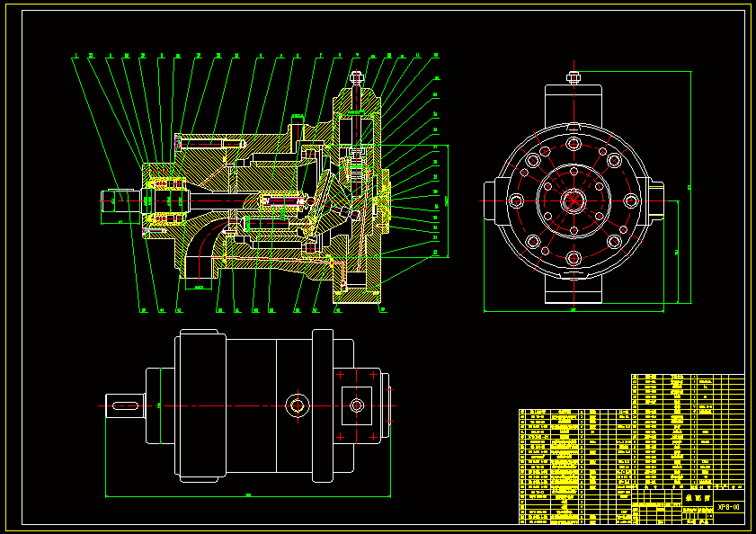This screenshot has height=534, width=756.
Task: Select the tallest height dimension beside end view
Action: (690, 187)
